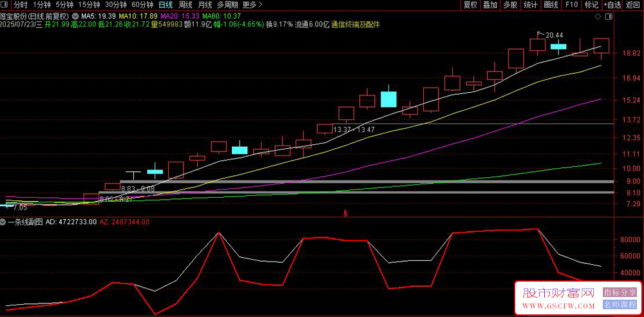Select the 日线 daily chart tab
Image resolution: width=644 pixels, height=317 pixels.
(166, 5)
